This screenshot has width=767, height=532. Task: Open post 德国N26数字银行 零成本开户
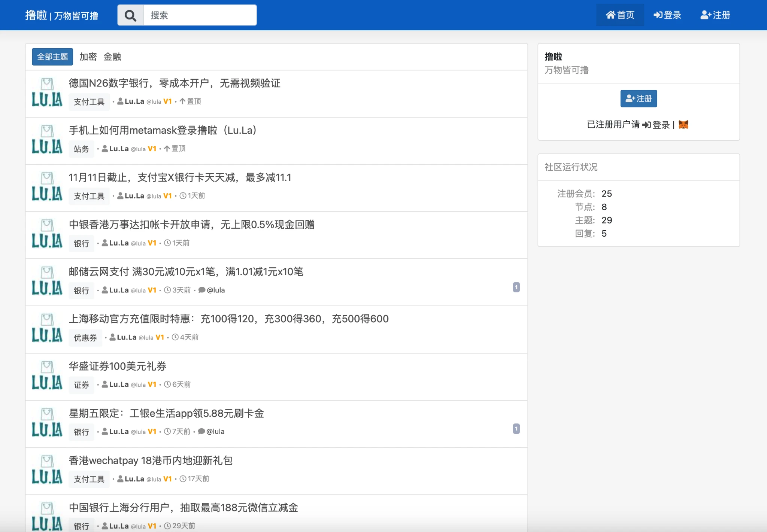(x=175, y=83)
